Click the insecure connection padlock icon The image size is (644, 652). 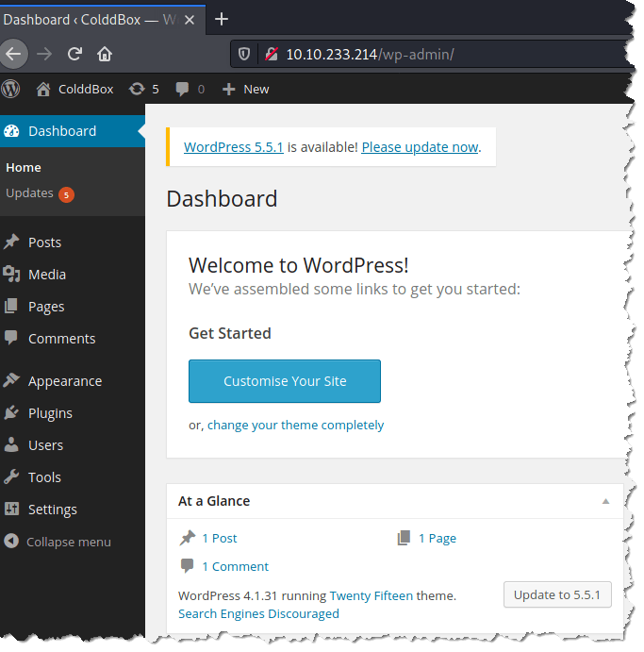click(x=271, y=54)
